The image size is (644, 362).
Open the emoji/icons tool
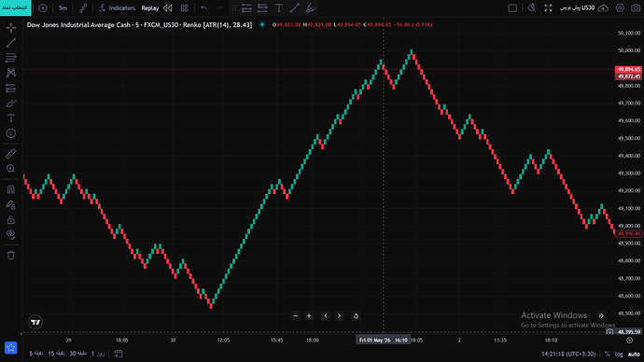pos(11,133)
